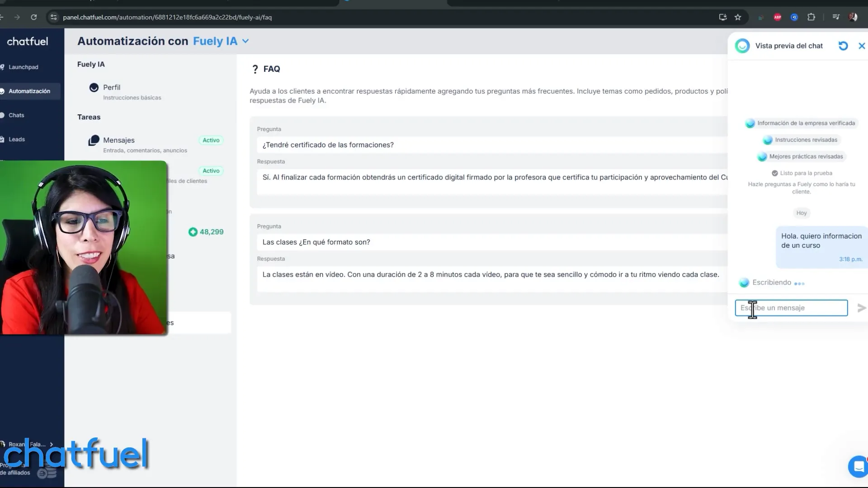Open Chats in the sidebar
The width and height of the screenshot is (868, 488).
tap(16, 115)
